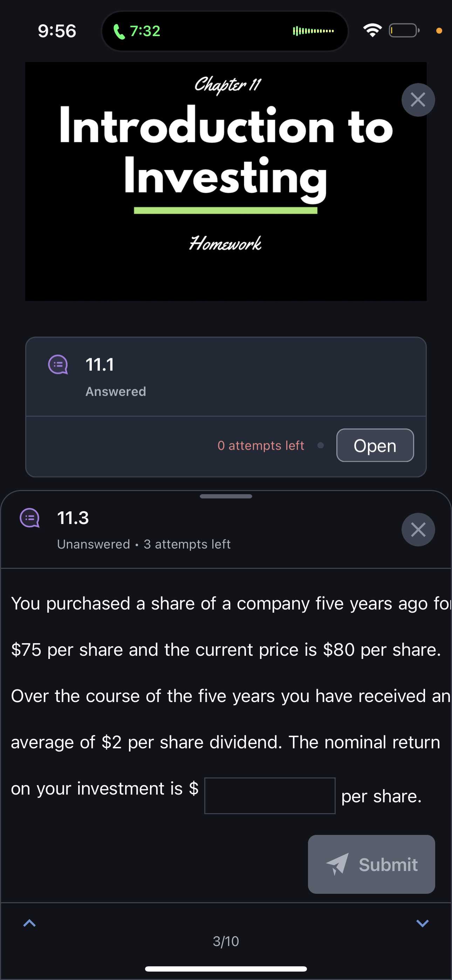This screenshot has width=452, height=980.
Task: Open question 11.1
Action: [375, 445]
